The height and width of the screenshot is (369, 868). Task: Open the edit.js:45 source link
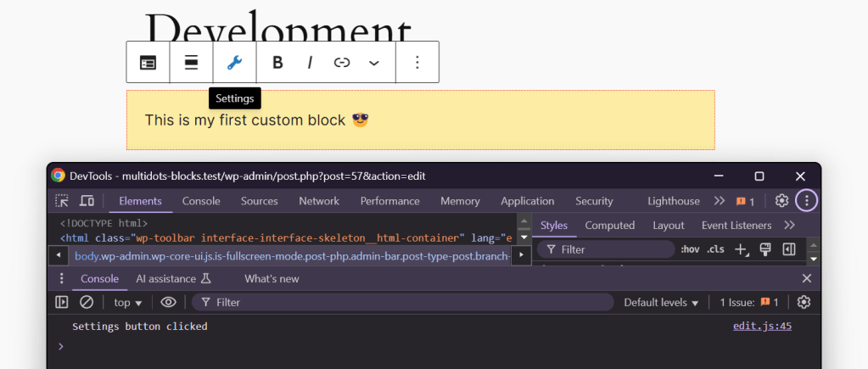pos(762,326)
